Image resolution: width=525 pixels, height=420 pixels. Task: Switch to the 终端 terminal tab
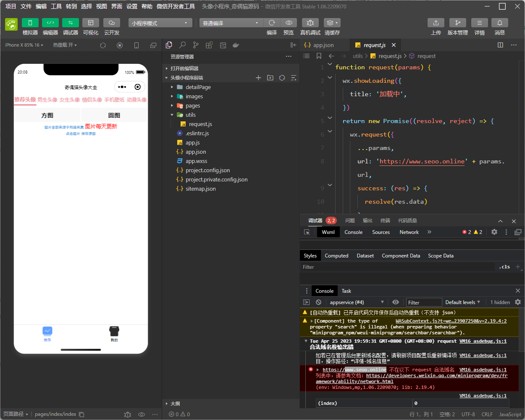pos(385,220)
